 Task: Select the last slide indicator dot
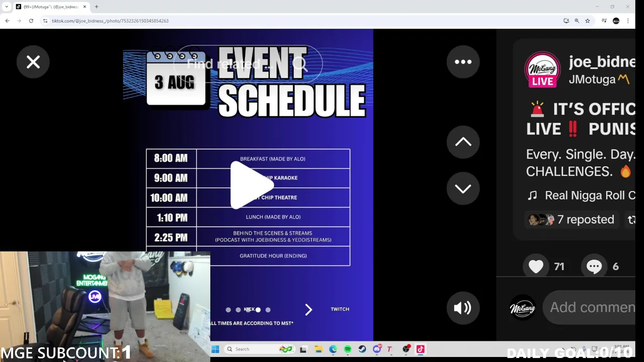268,310
